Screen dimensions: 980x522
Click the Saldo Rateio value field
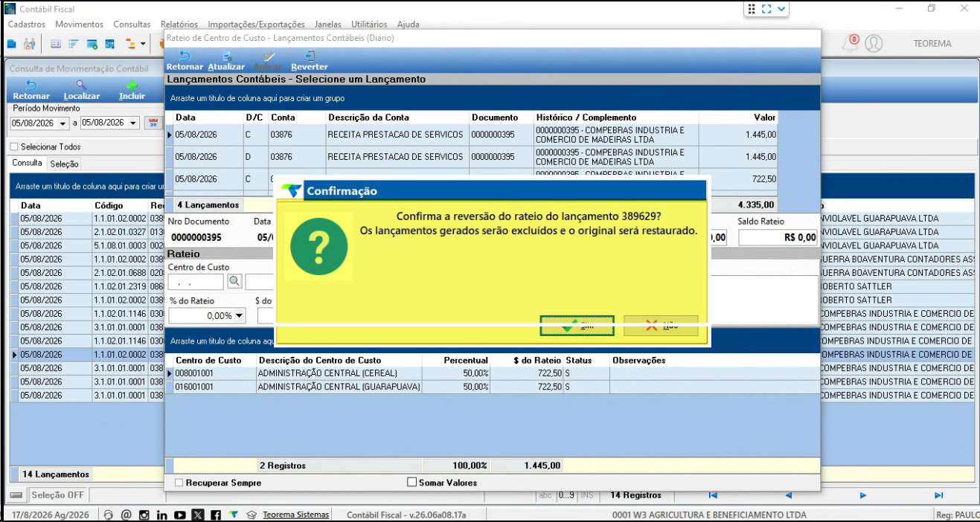tap(778, 237)
